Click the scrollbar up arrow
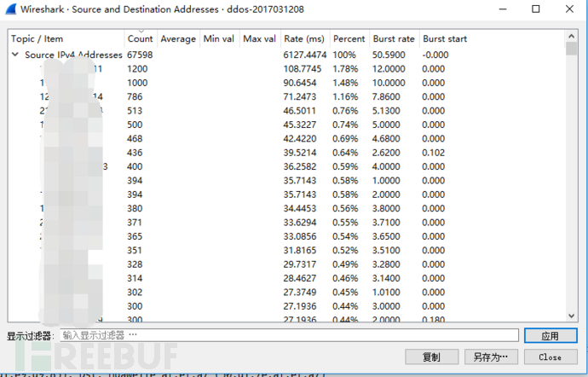The image size is (588, 377). pyautogui.click(x=571, y=37)
